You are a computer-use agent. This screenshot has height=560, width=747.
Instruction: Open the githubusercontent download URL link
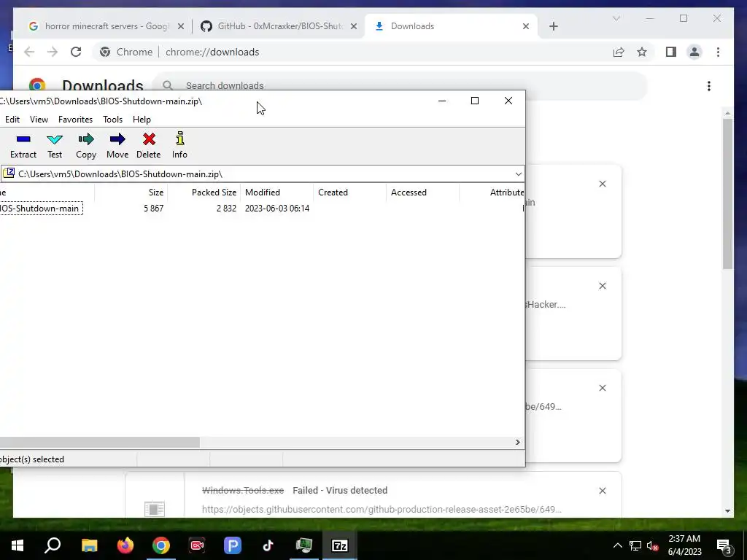point(382,510)
